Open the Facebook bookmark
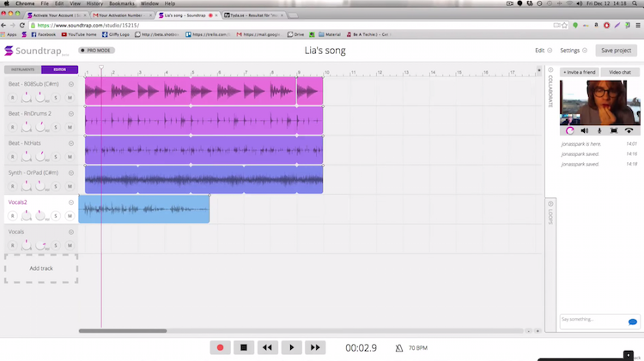The height and width of the screenshot is (361, 644). tap(44, 34)
